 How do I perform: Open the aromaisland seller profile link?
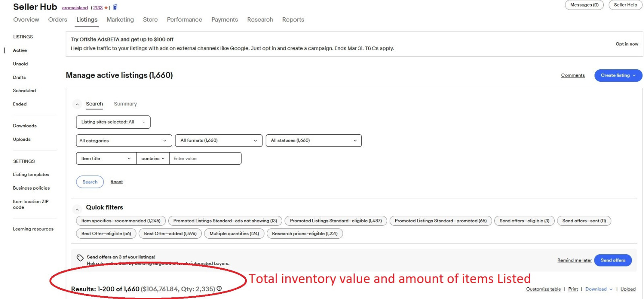[75, 8]
